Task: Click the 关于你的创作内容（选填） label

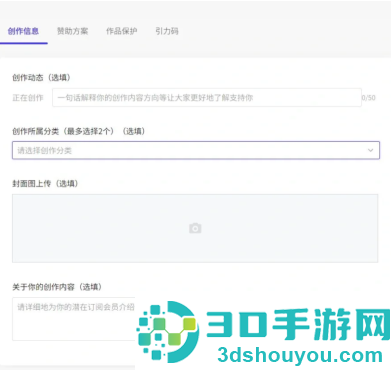Action: point(57,287)
